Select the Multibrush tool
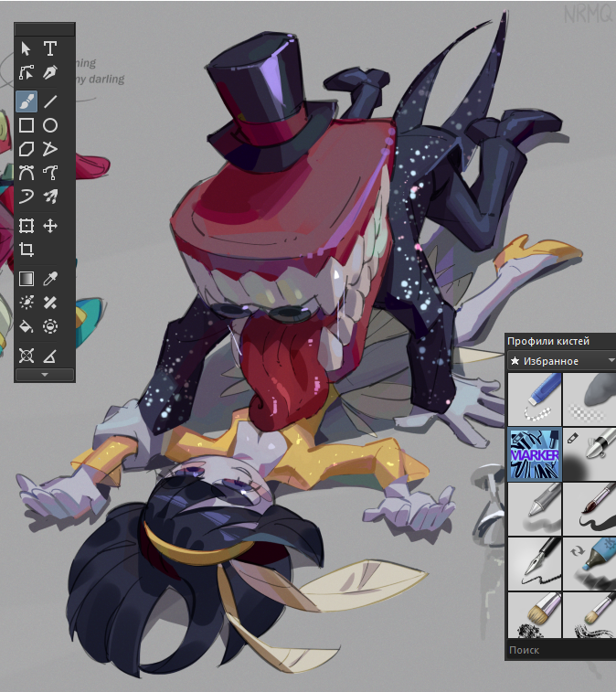 (50, 197)
